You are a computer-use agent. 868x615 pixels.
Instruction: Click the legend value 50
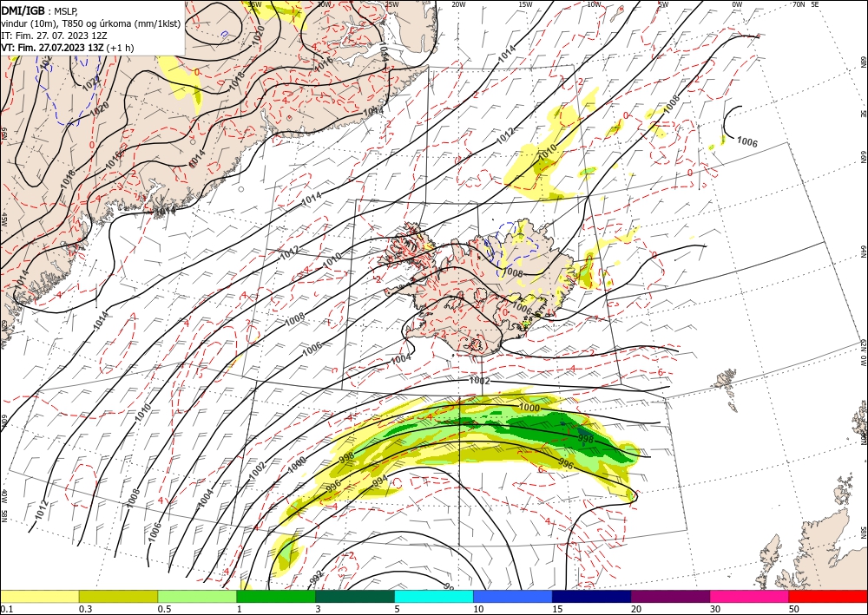794,609
